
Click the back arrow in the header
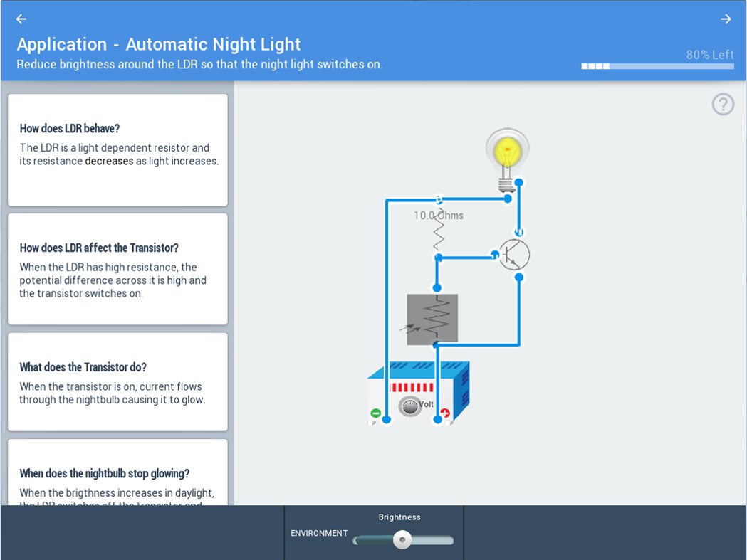point(20,19)
